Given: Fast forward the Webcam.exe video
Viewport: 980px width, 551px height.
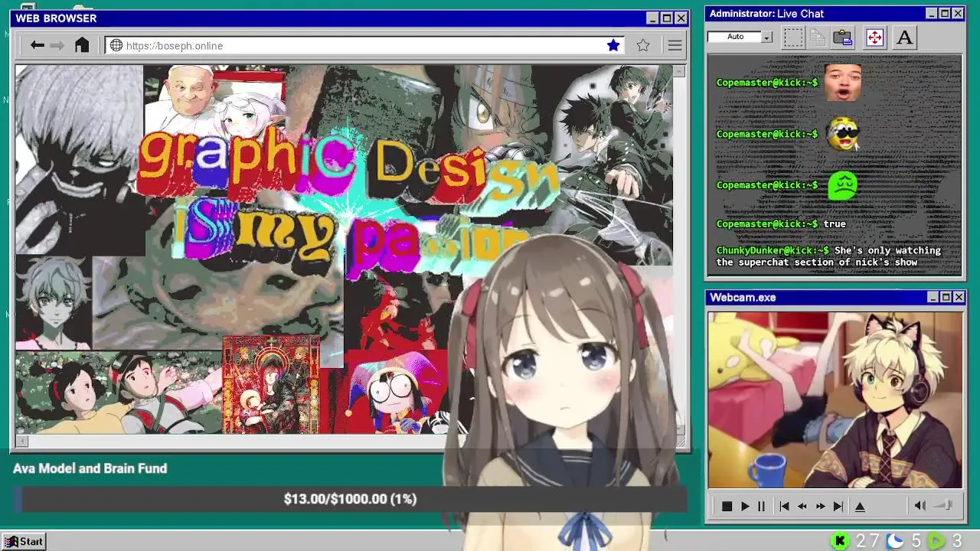Looking at the screenshot, I should pos(820,506).
